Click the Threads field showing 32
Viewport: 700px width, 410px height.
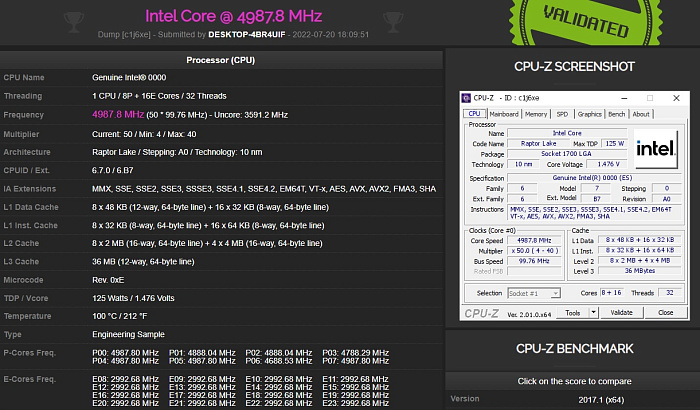tap(669, 293)
